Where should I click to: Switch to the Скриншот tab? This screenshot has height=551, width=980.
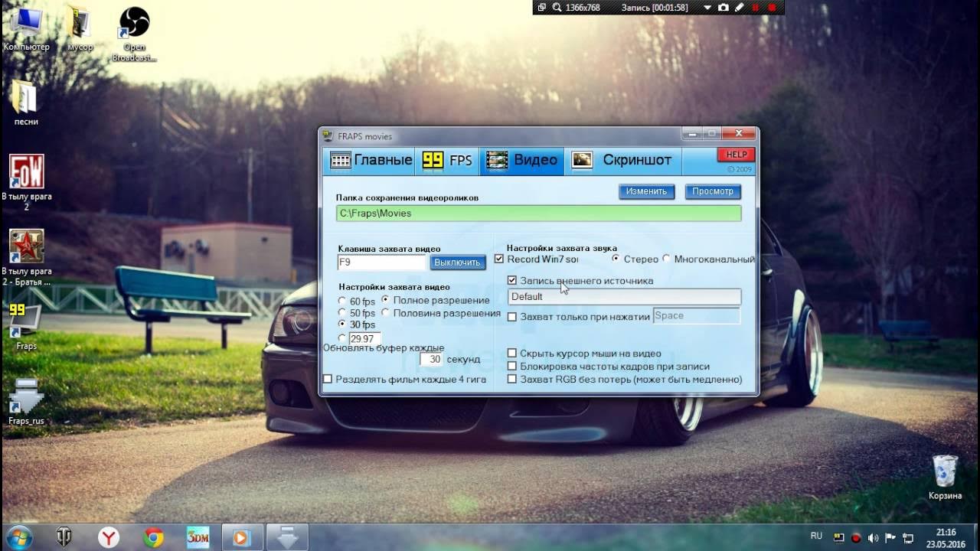pos(622,160)
